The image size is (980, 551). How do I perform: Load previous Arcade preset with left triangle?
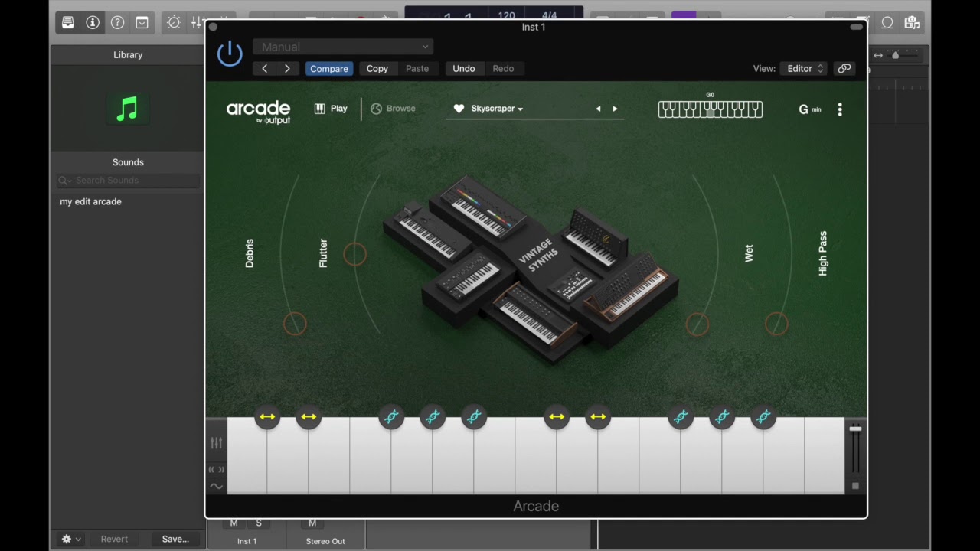point(598,109)
